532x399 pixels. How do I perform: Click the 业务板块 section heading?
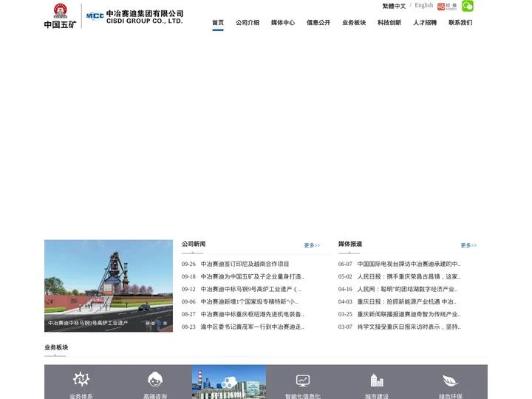(56, 347)
